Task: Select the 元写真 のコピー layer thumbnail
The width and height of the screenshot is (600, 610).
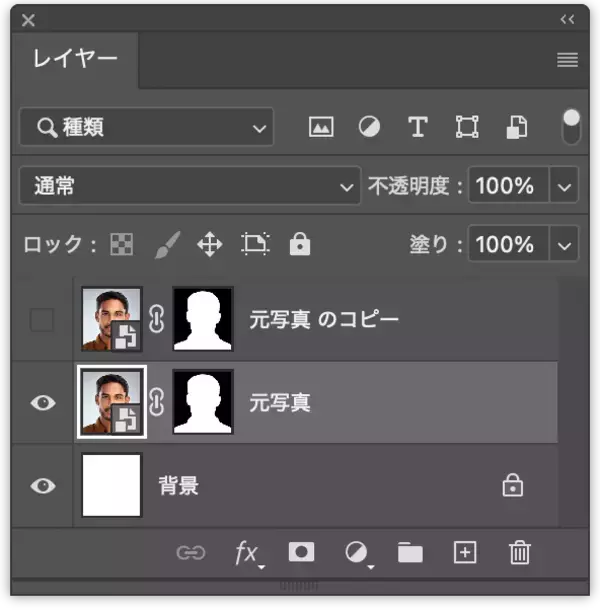Action: point(112,319)
